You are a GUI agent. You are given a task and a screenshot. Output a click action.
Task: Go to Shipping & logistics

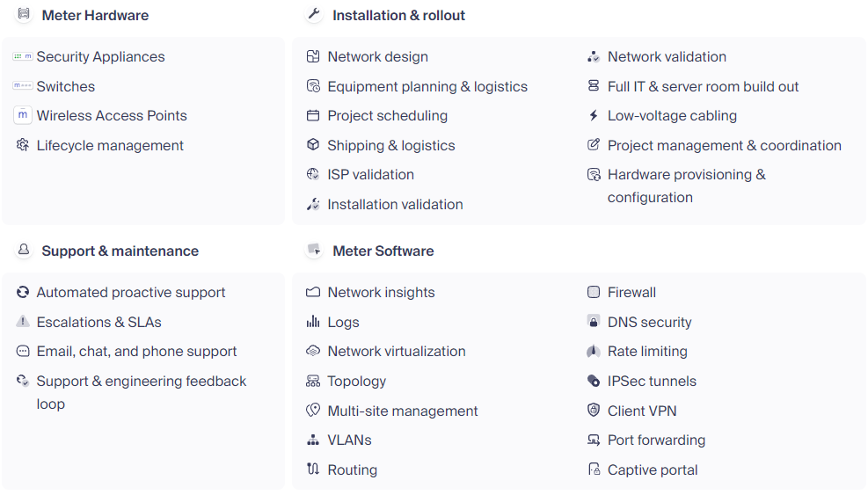click(391, 146)
